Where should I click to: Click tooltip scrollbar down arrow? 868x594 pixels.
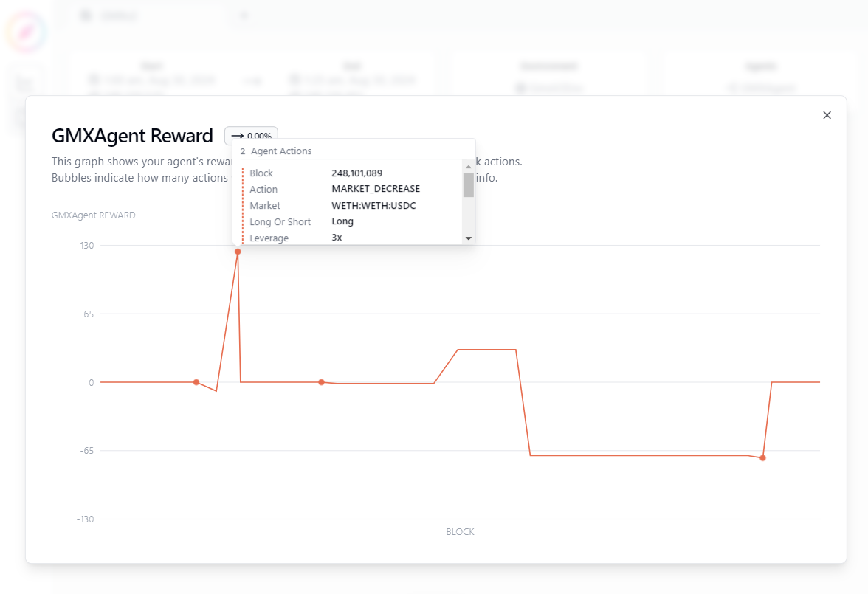pyautogui.click(x=468, y=238)
